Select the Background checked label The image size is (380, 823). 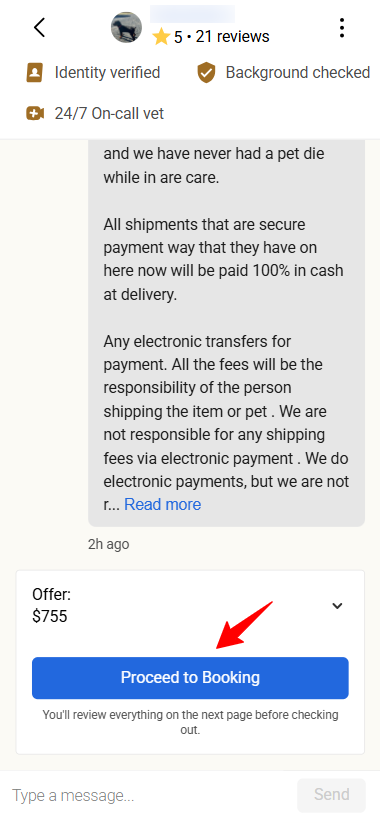298,72
